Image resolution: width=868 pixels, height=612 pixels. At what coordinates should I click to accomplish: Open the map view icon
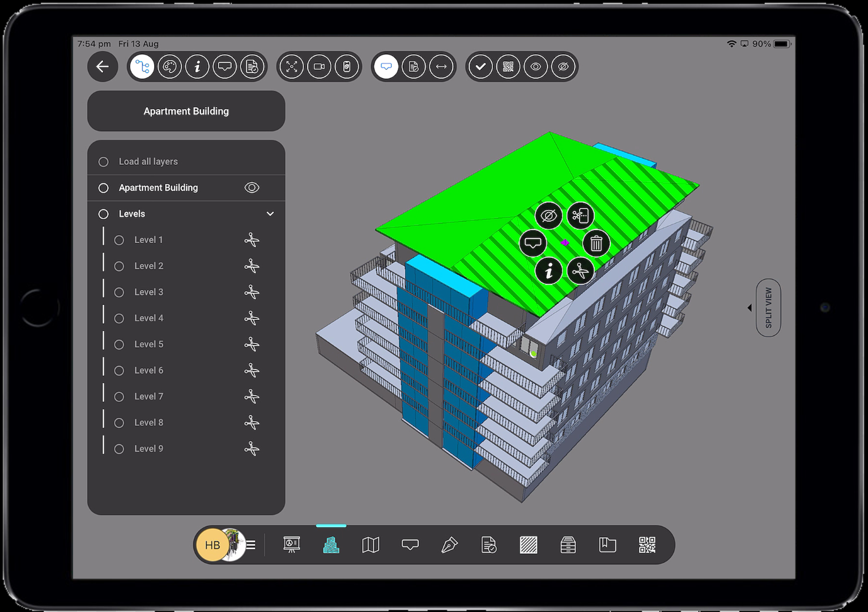371,545
